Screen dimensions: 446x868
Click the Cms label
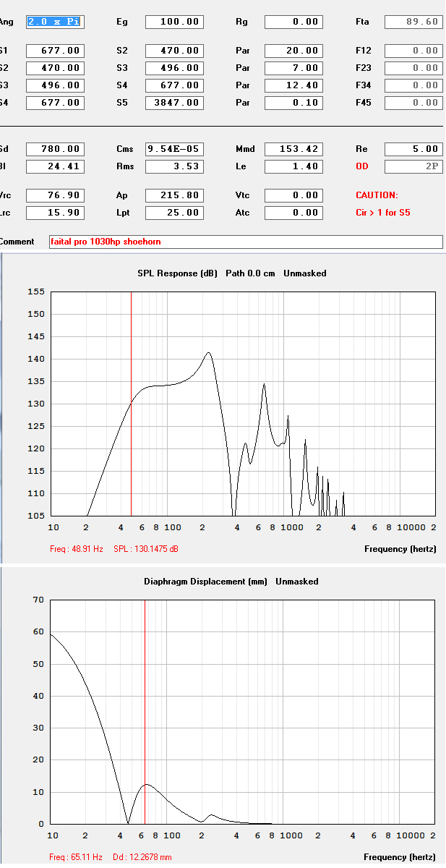coord(125,149)
